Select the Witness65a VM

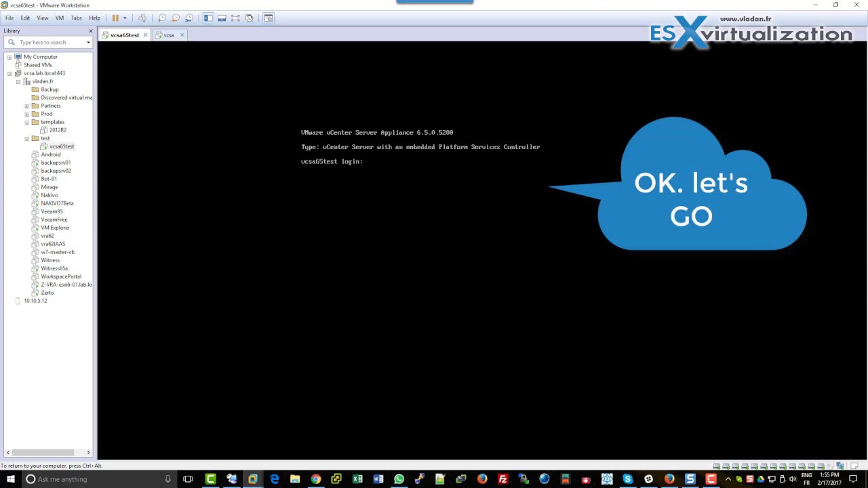coord(54,268)
